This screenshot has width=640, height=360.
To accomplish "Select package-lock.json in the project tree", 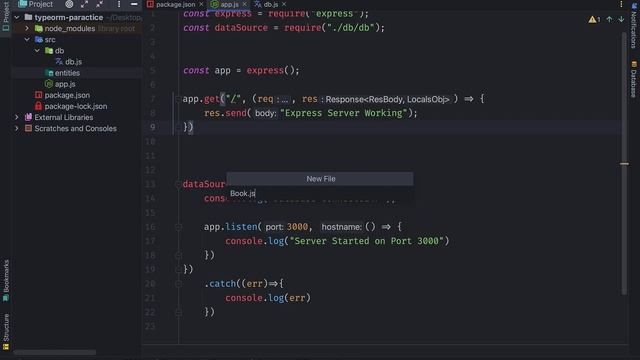I will (x=76, y=106).
